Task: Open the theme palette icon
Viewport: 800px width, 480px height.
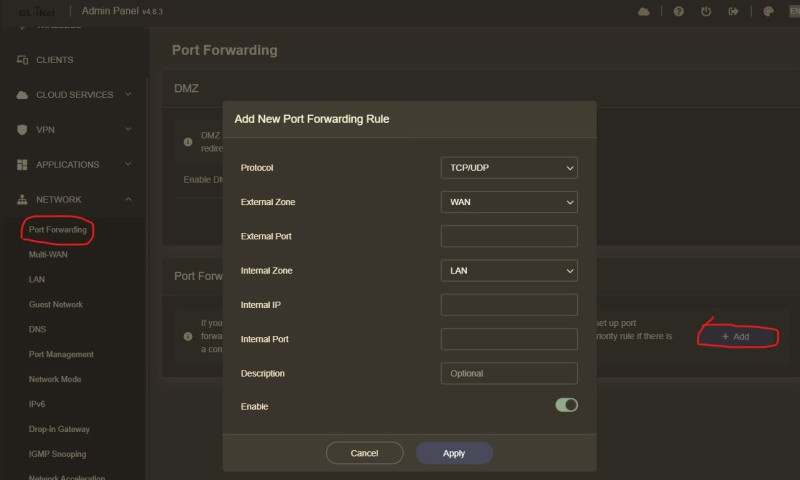Action: click(x=768, y=11)
